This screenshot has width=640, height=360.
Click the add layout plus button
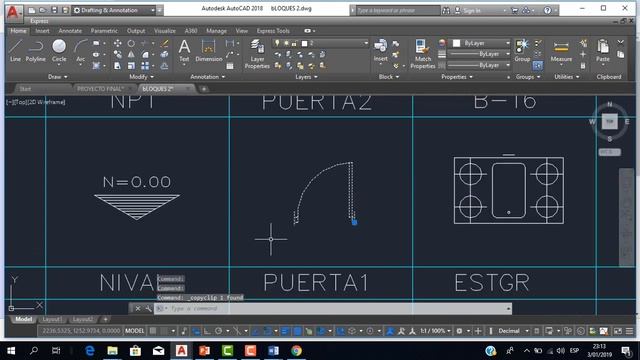pos(105,319)
